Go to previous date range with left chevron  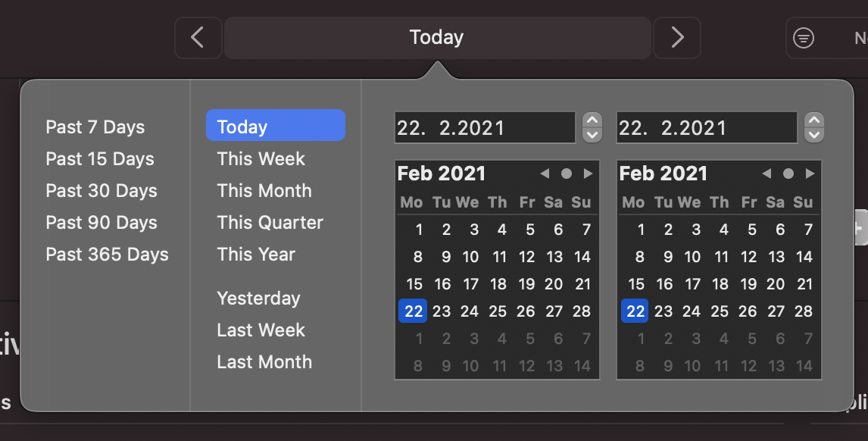click(x=198, y=37)
